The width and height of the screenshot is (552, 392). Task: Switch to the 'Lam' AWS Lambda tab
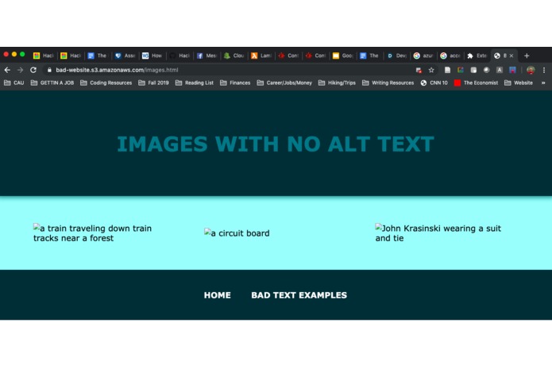261,56
